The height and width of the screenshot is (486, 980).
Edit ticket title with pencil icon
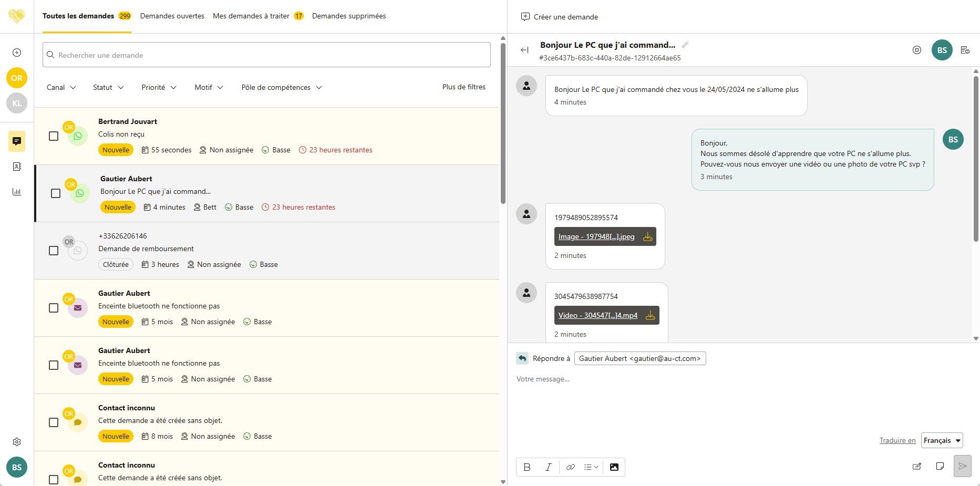[x=685, y=45]
